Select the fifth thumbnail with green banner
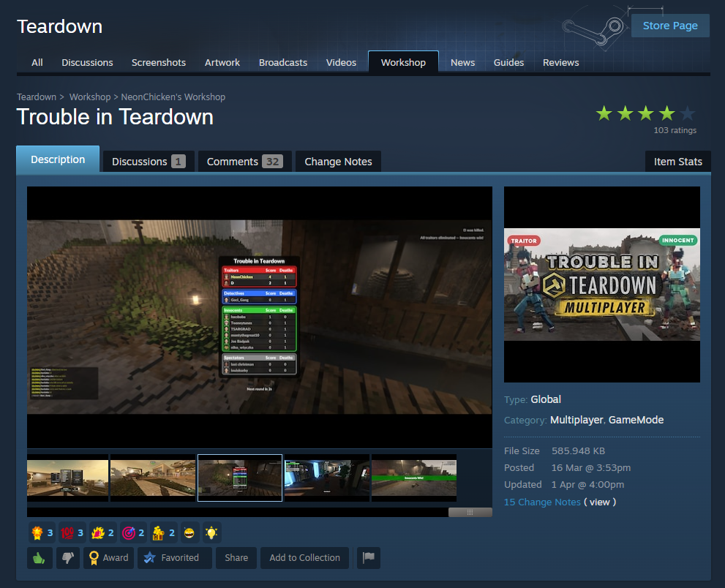The image size is (725, 588). click(414, 478)
